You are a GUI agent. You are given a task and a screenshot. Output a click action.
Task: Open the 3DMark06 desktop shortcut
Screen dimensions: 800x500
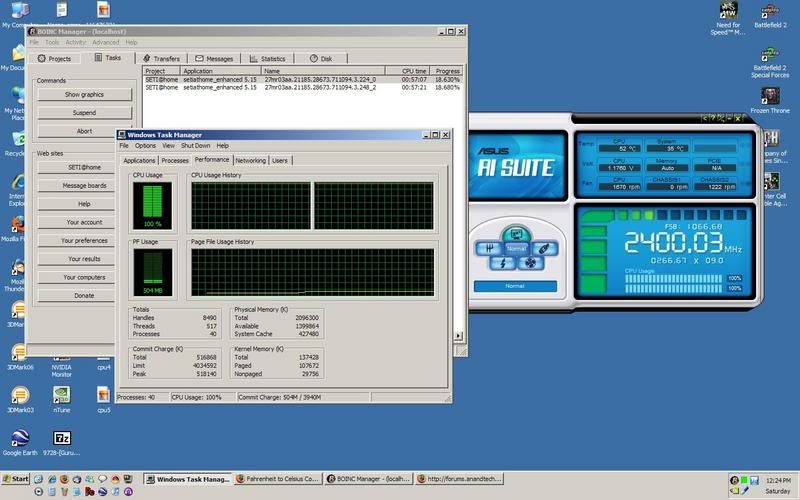tap(20, 358)
